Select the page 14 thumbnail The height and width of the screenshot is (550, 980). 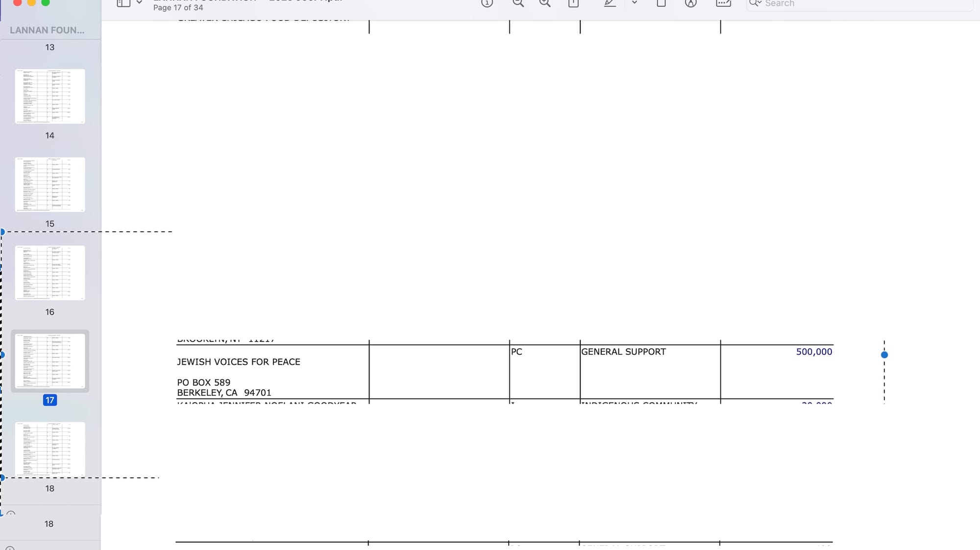click(x=50, y=96)
